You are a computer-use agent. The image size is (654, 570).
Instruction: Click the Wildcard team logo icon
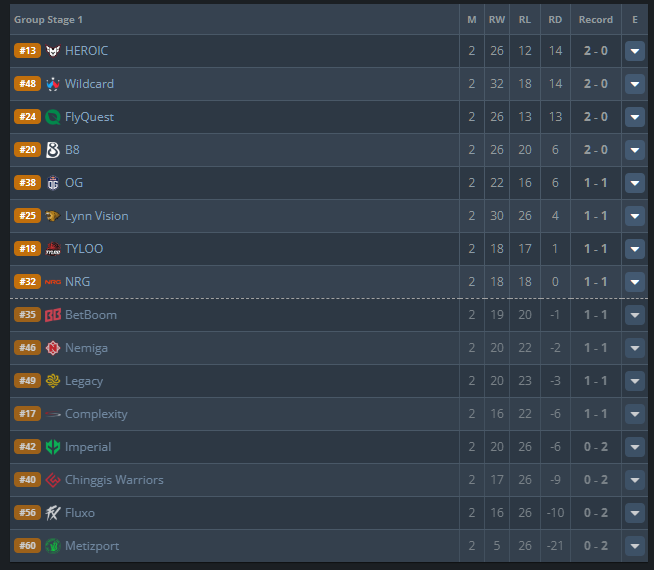(x=53, y=84)
